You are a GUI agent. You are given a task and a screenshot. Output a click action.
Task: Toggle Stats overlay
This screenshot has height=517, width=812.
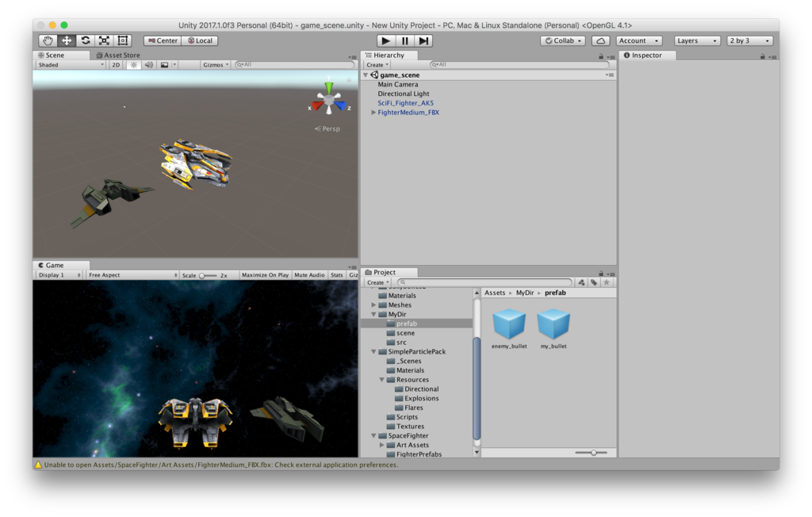pyautogui.click(x=336, y=275)
